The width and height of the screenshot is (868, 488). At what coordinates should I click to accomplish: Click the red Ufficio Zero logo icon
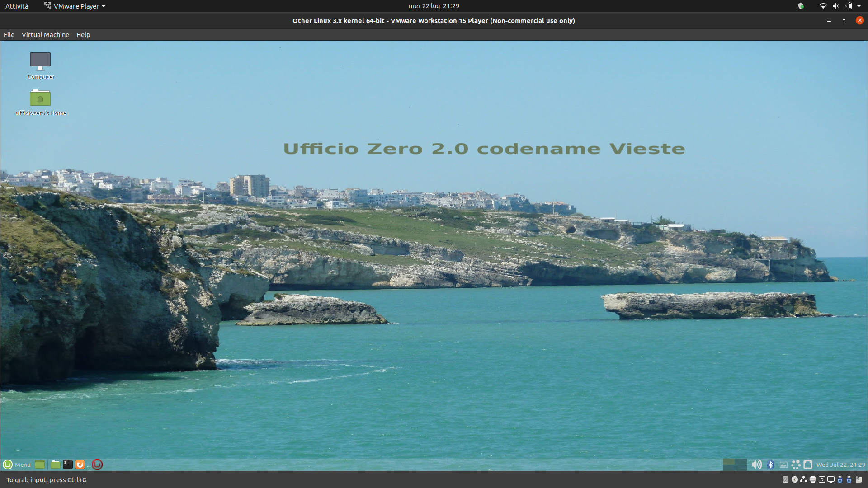(97, 465)
